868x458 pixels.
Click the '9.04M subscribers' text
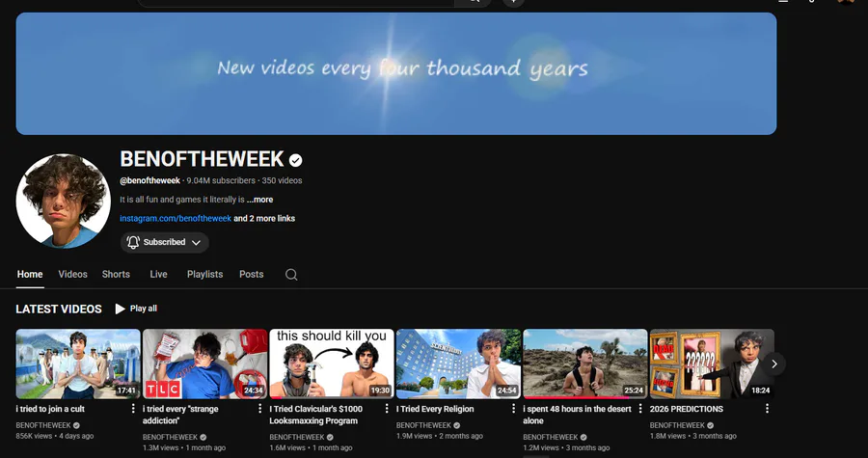click(221, 180)
